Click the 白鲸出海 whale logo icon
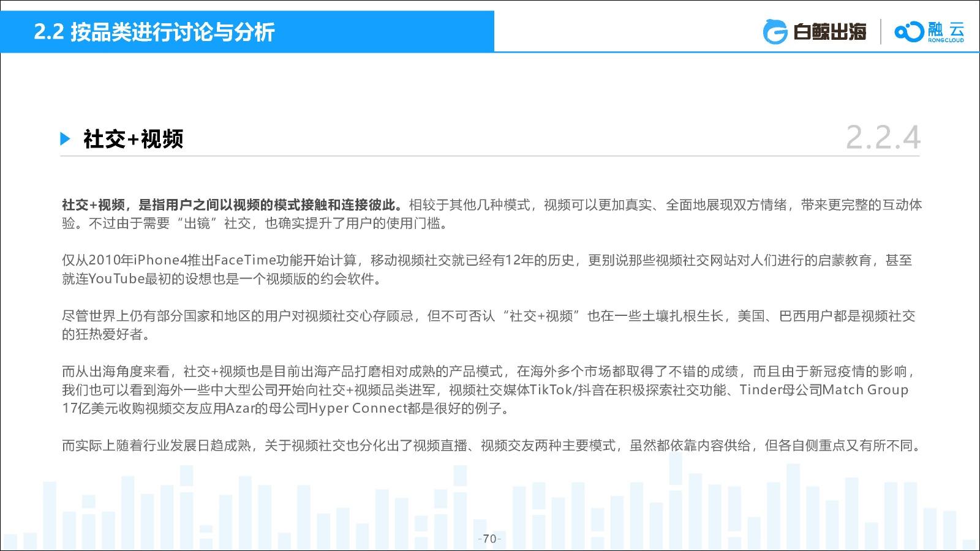 775,32
